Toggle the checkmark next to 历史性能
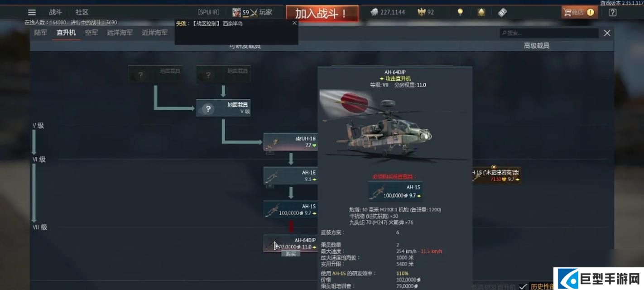Image resolution: width=644 pixels, height=290 pixels. (x=523, y=286)
